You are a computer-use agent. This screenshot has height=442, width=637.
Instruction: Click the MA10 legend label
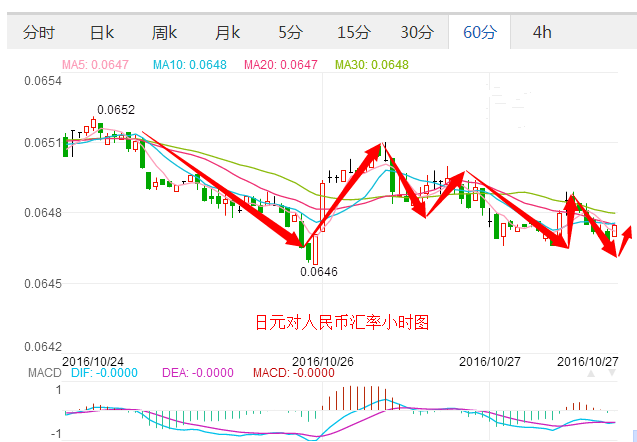(x=190, y=65)
